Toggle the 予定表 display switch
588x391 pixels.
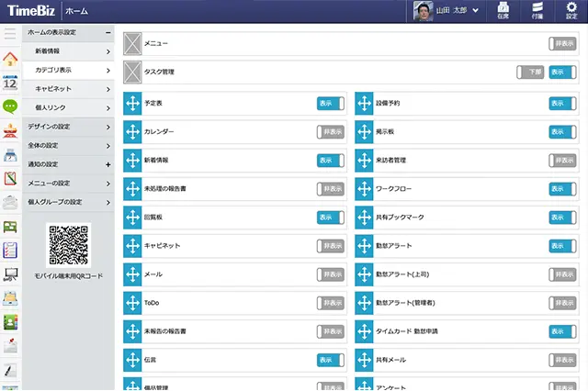pos(330,104)
